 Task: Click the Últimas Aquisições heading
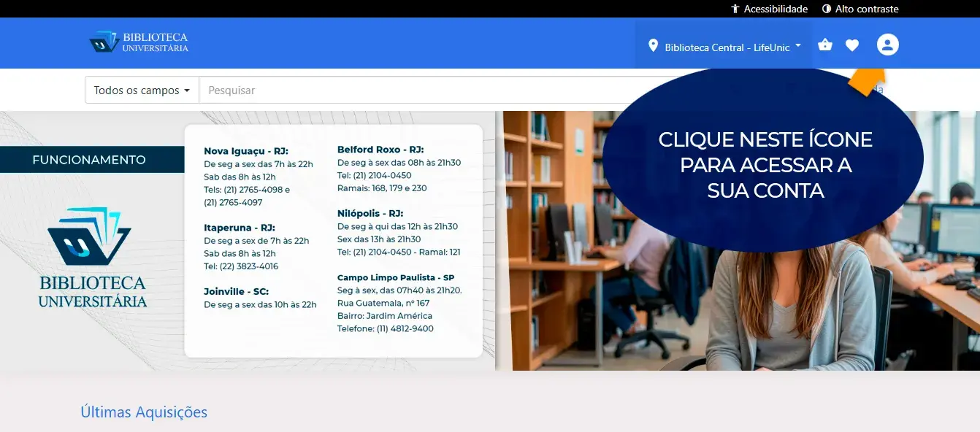coord(144,412)
